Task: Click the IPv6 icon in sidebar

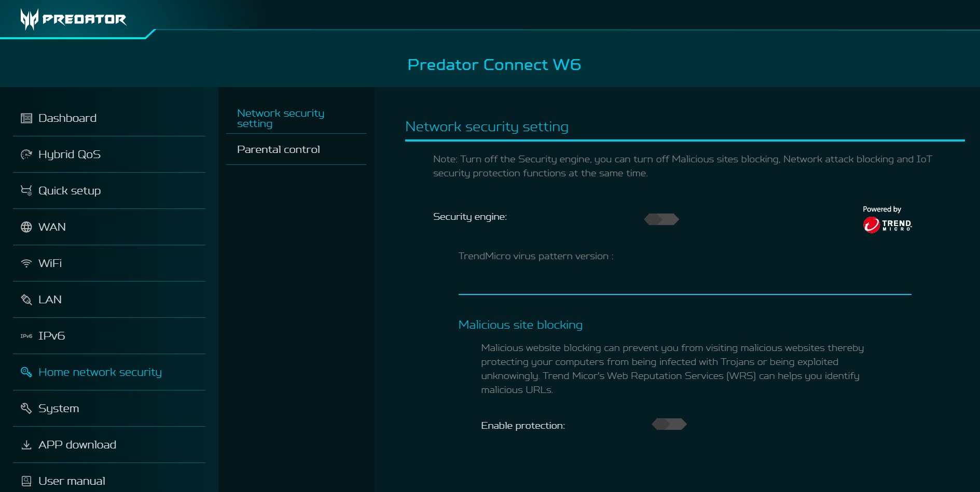Action: click(x=26, y=336)
